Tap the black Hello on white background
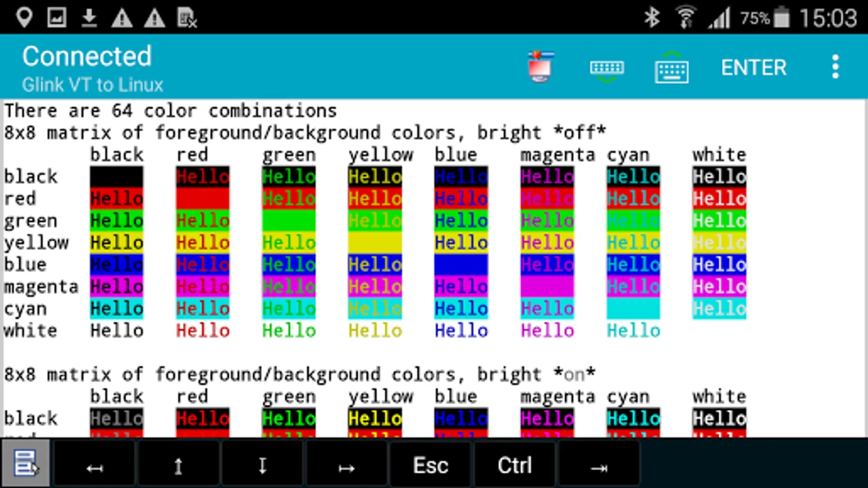The width and height of the screenshot is (868, 488). coord(117,330)
